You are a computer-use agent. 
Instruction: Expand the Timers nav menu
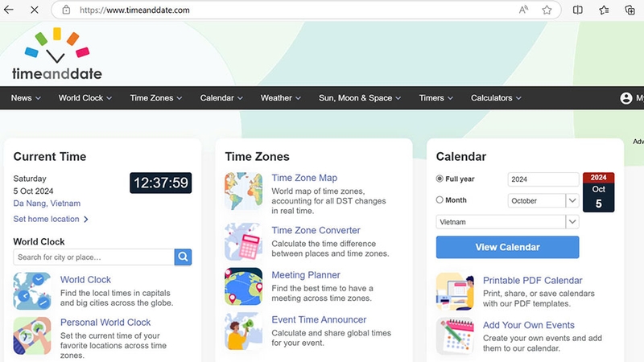click(x=436, y=98)
